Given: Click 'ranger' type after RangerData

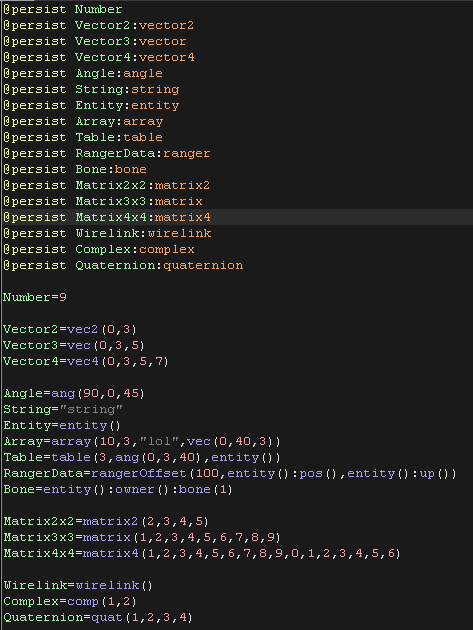Looking at the screenshot, I should coord(186,153).
